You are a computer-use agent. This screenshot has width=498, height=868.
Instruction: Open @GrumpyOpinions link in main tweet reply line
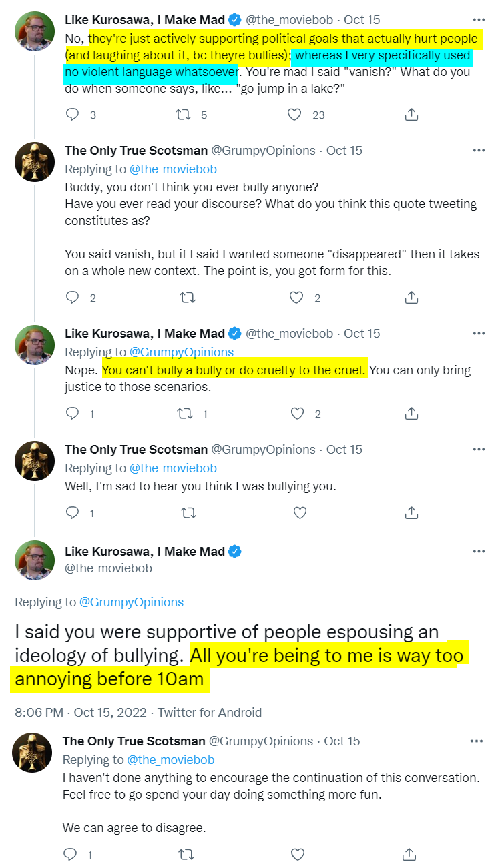[x=132, y=602]
